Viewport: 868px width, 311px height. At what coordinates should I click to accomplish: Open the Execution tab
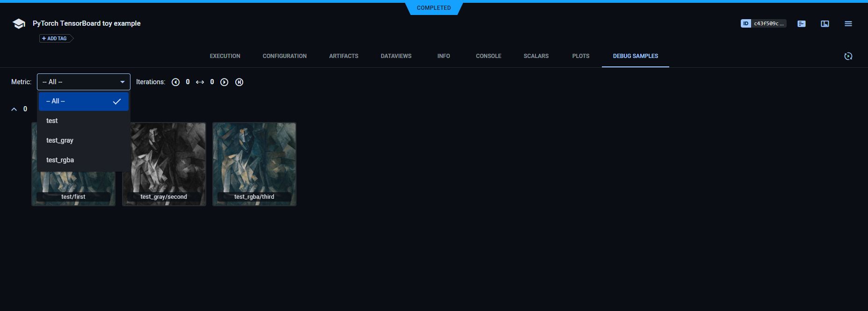225,56
